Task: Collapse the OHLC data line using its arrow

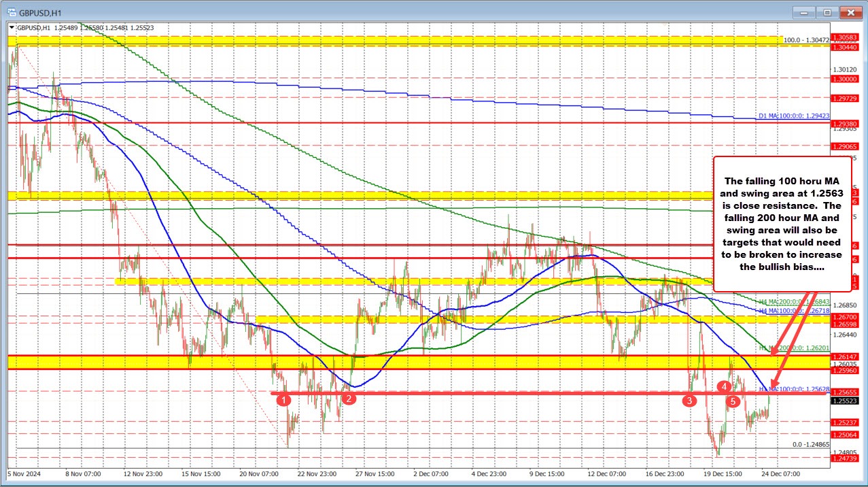Action: pos(10,28)
